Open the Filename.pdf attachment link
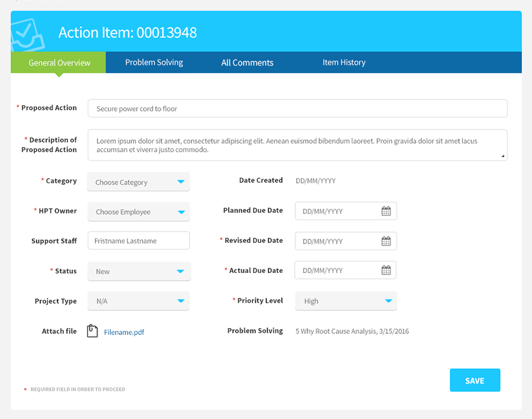 point(124,332)
